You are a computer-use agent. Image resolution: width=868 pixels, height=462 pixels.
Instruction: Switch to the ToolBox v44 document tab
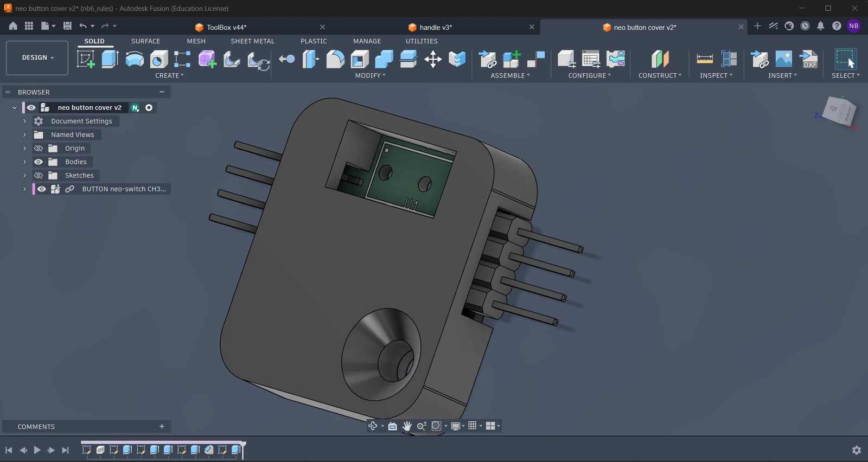(x=221, y=27)
